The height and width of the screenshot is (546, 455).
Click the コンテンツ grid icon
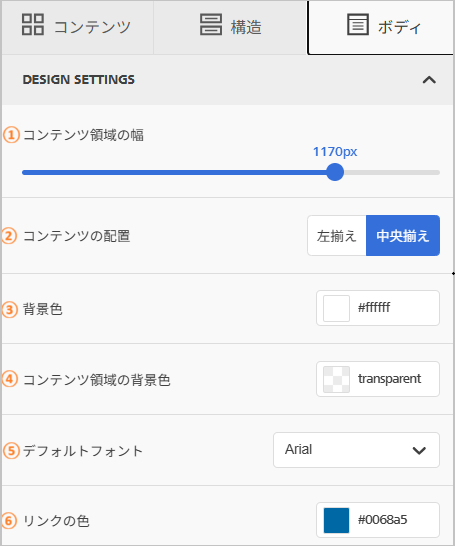coord(33,24)
